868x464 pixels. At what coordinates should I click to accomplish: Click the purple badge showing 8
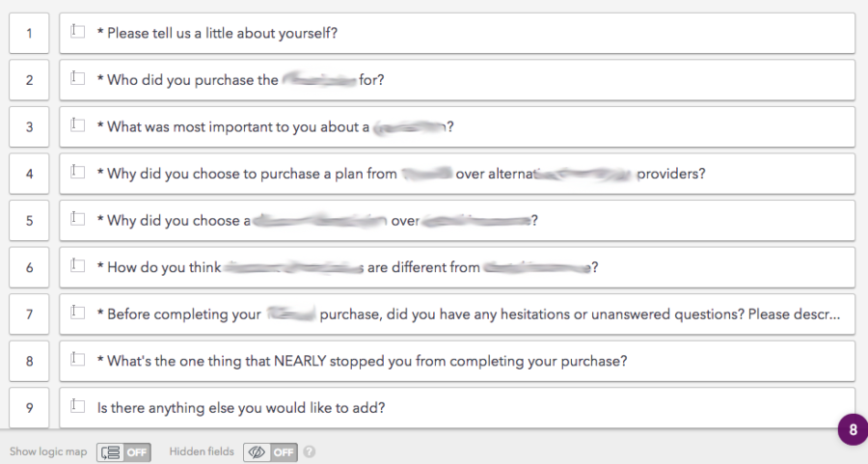point(853,430)
